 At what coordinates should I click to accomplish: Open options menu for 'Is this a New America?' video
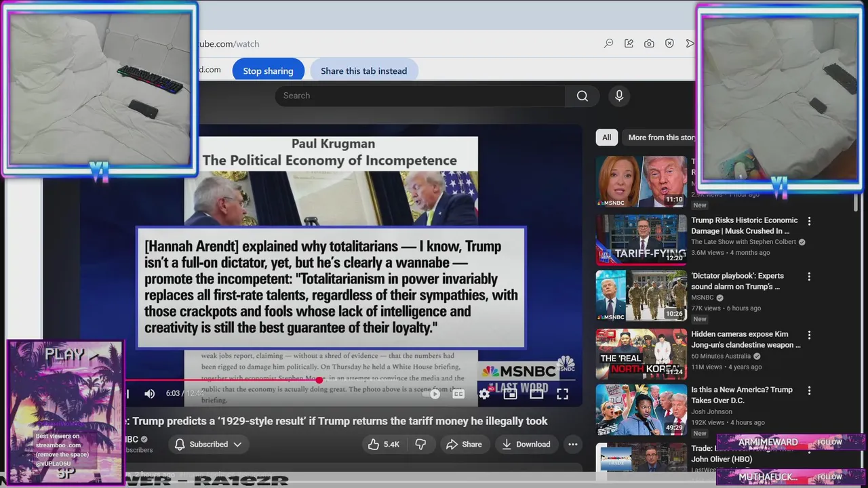(809, 390)
